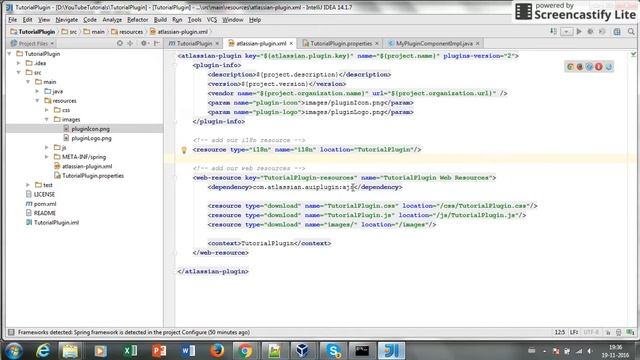640x360 pixels.
Task: Open in Firefox browser popup icon
Action: point(580,67)
